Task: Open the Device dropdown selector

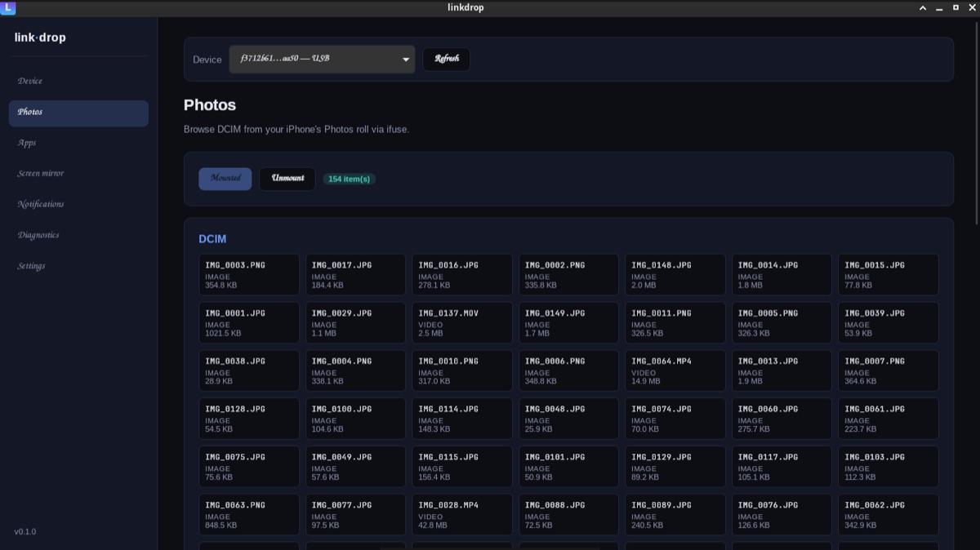Action: click(322, 60)
